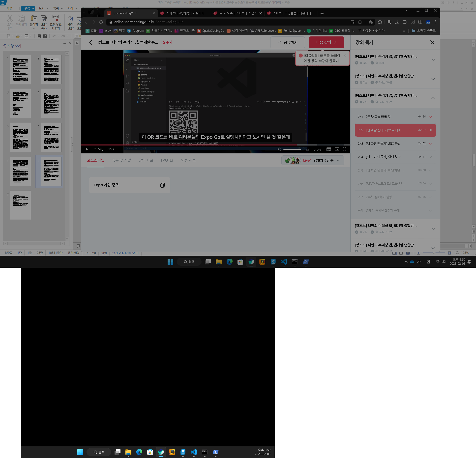This screenshot has width=476, height=458.
Task: Open the FAQ external link
Action: pyautogui.click(x=167, y=160)
